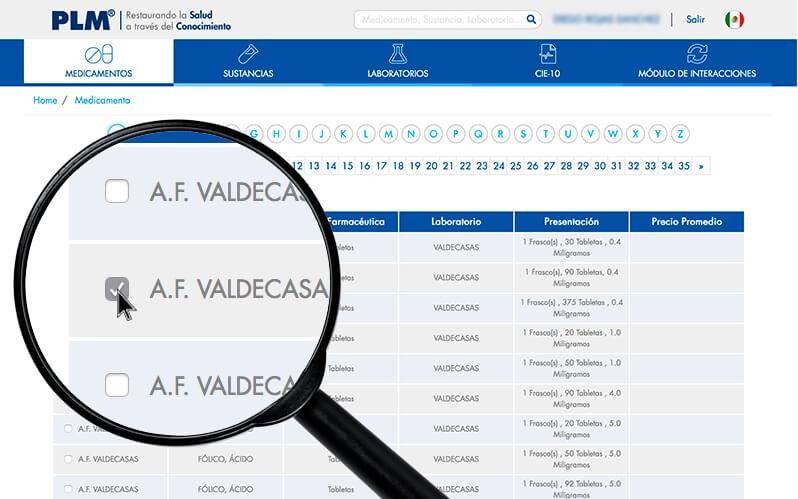
Task: Open the flask icon for Laboratorios
Action: click(398, 54)
